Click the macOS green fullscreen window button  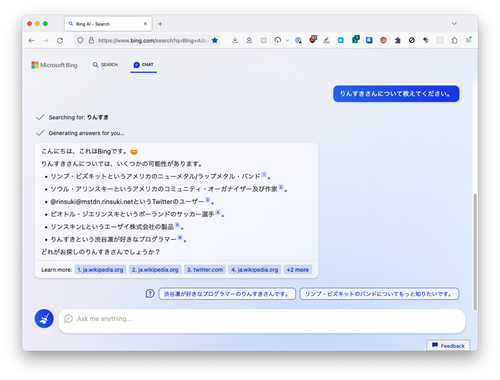[x=45, y=24]
